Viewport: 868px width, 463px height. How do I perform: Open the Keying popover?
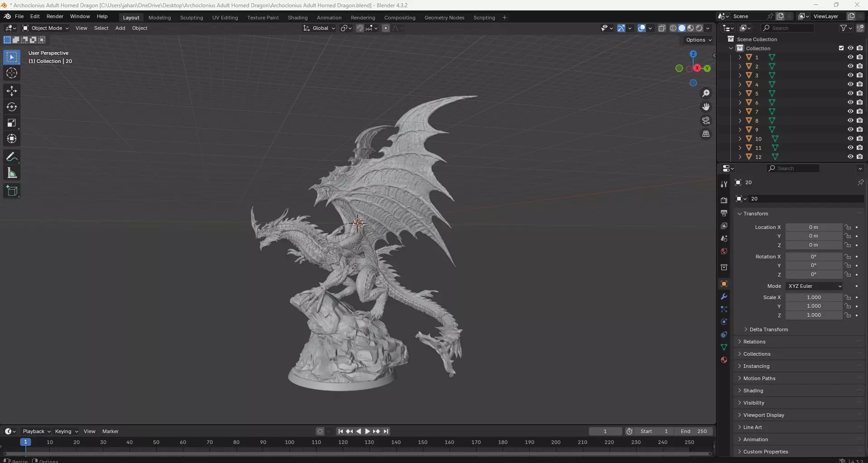click(x=67, y=431)
